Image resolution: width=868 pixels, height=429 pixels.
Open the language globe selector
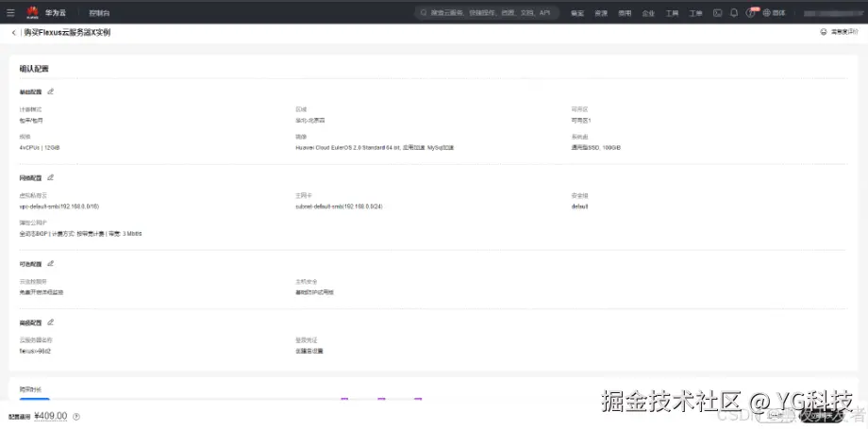tap(774, 13)
